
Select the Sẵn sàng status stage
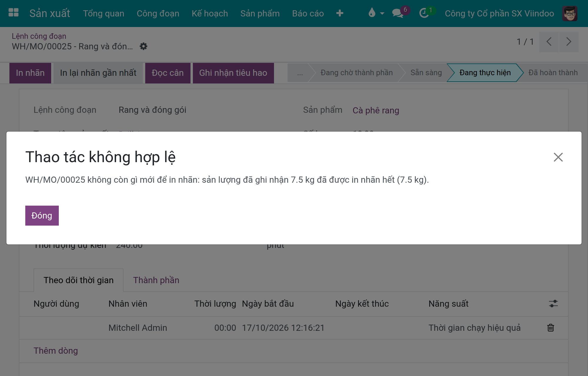pyautogui.click(x=426, y=73)
